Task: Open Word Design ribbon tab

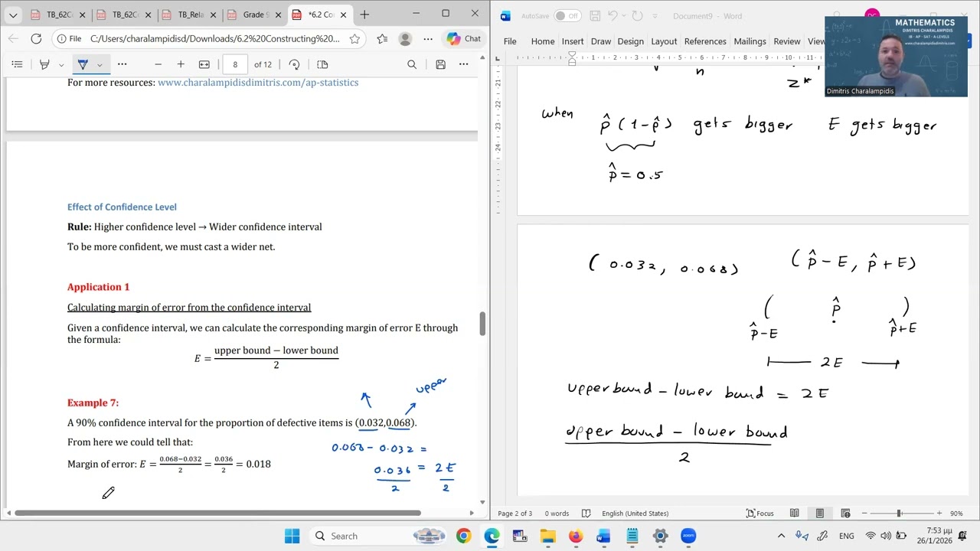Action: tap(630, 41)
